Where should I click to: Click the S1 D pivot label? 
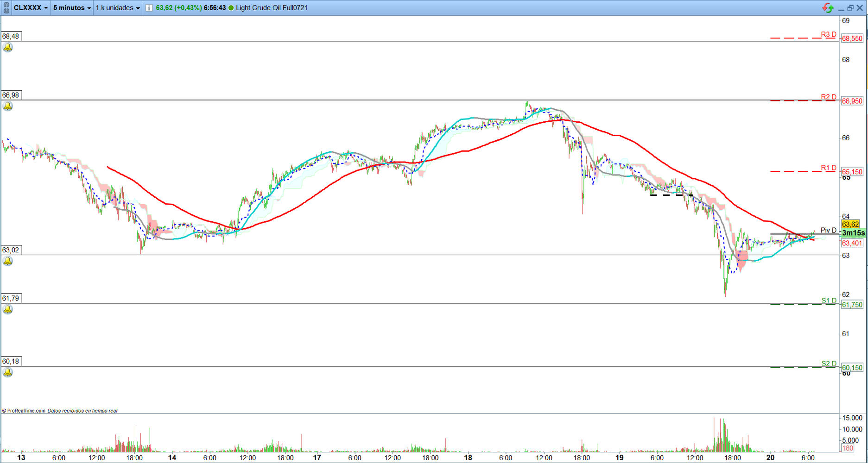[829, 300]
